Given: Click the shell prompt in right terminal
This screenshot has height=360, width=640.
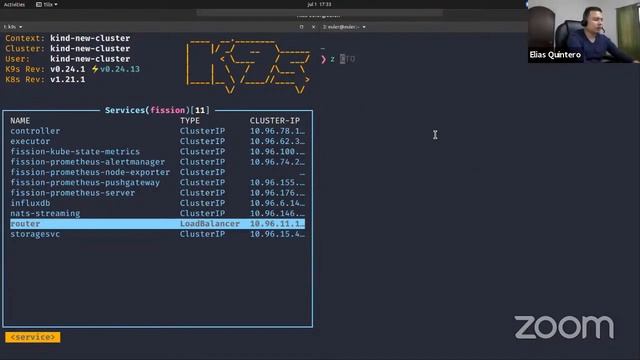Looking at the screenshot, I should click(324, 59).
